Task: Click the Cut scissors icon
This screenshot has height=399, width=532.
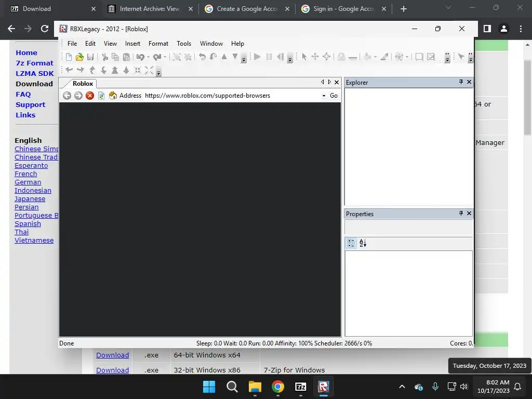Action: click(105, 57)
